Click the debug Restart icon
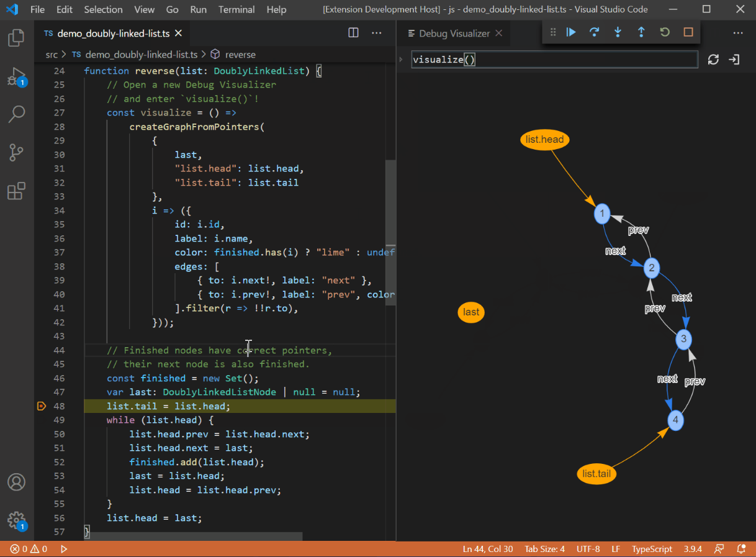756x557 pixels. coord(665,32)
